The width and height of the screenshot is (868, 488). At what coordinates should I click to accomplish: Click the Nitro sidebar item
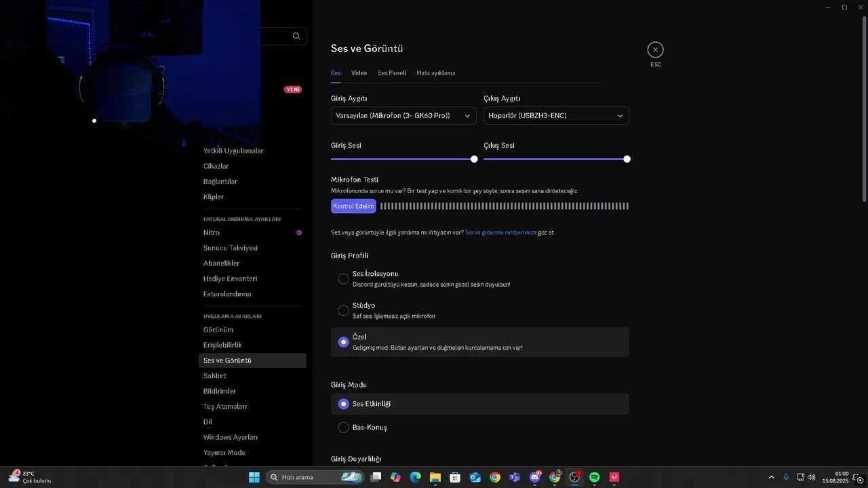(x=252, y=232)
